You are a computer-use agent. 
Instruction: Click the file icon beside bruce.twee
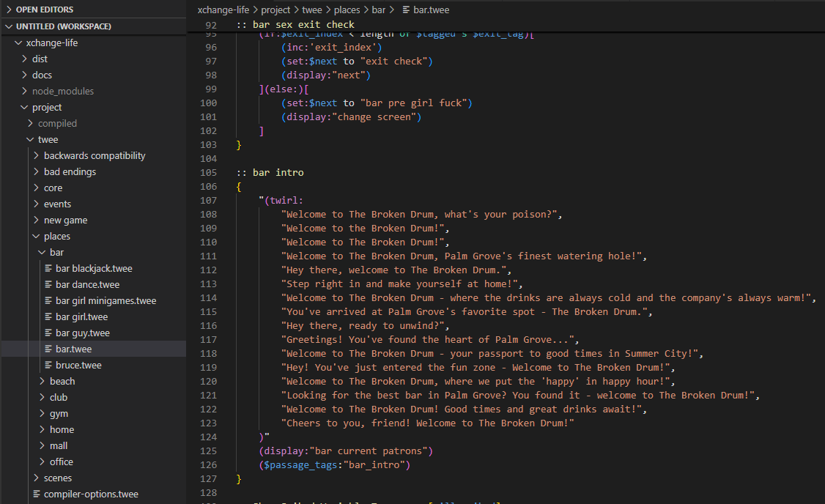[x=48, y=366]
